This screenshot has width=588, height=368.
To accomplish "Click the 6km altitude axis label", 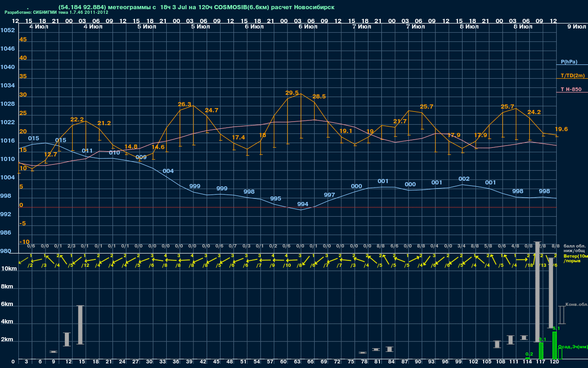I will 6,305.
